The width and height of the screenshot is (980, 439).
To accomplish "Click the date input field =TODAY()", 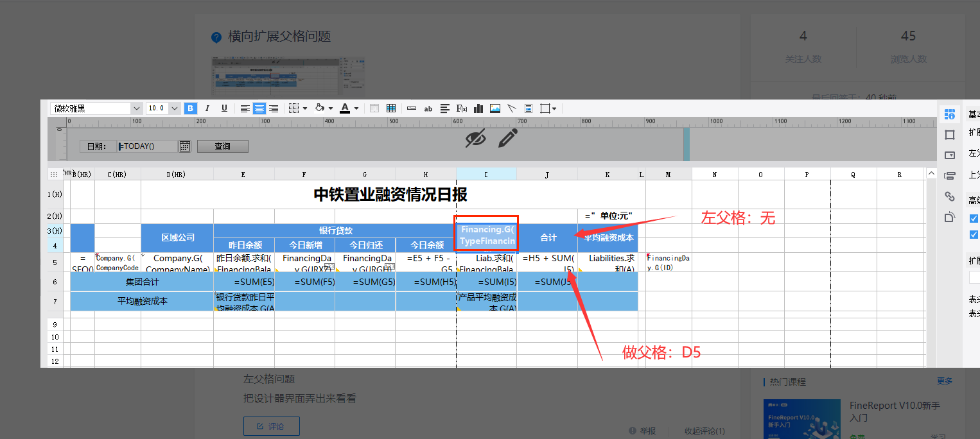I will (x=147, y=146).
